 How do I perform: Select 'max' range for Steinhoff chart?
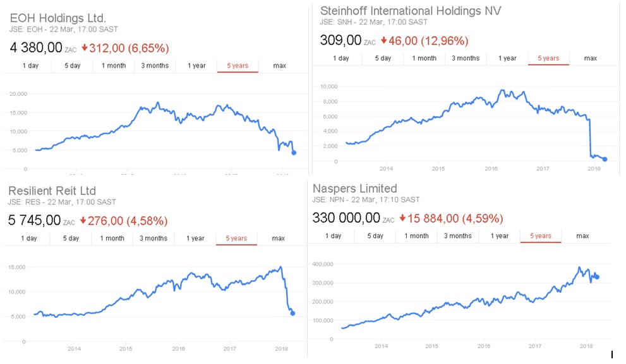pos(590,58)
